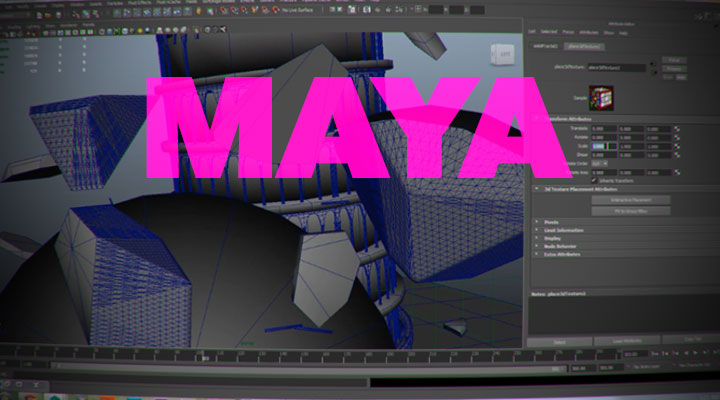Click the checker icon on Rotate Axis row
The width and height of the screenshot is (720, 400).
(x=677, y=173)
